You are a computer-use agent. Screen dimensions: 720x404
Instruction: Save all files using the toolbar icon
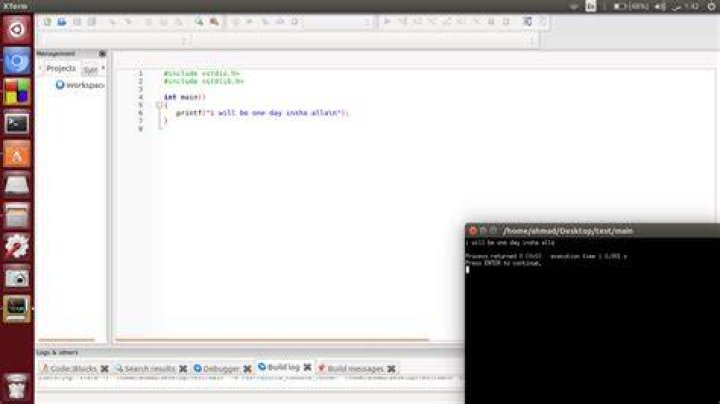coord(92,22)
